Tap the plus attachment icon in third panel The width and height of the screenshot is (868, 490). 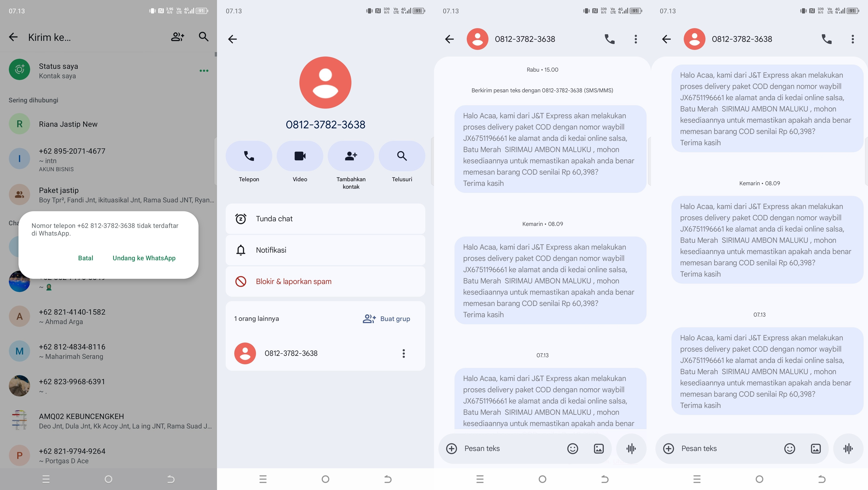(x=451, y=449)
